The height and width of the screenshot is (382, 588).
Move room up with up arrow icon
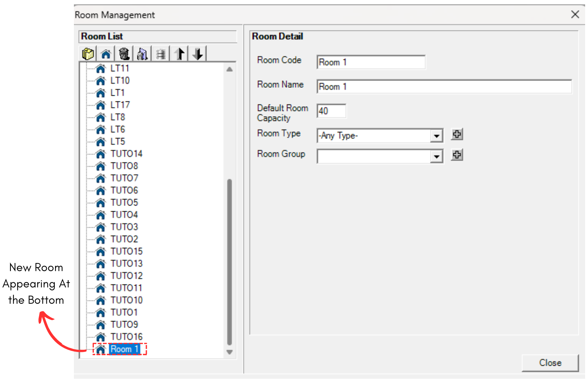179,54
